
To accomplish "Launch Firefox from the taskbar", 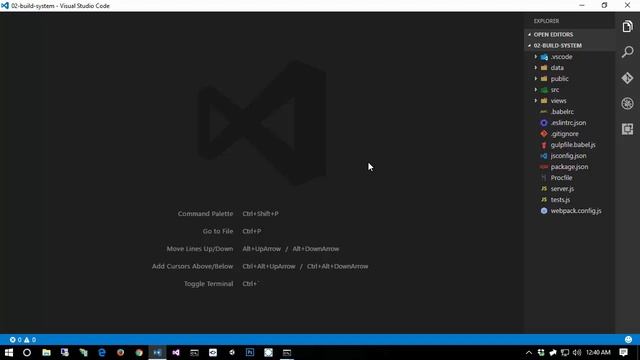I will click(120, 353).
